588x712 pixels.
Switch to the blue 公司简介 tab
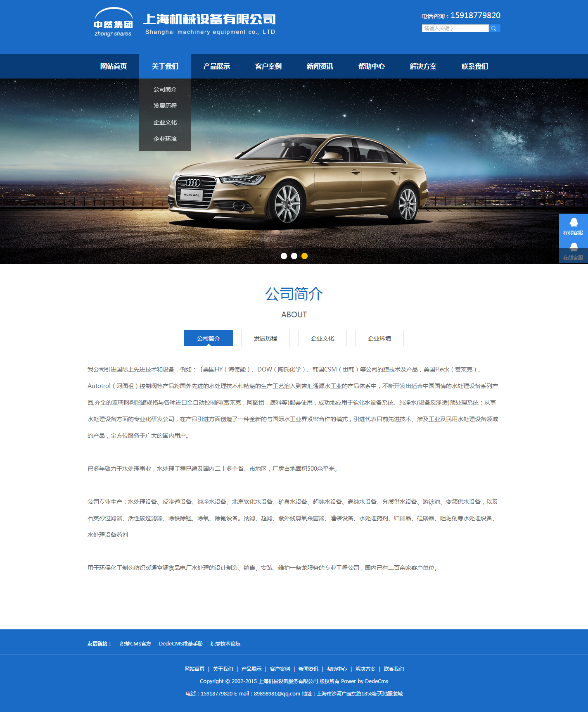pyautogui.click(x=209, y=338)
